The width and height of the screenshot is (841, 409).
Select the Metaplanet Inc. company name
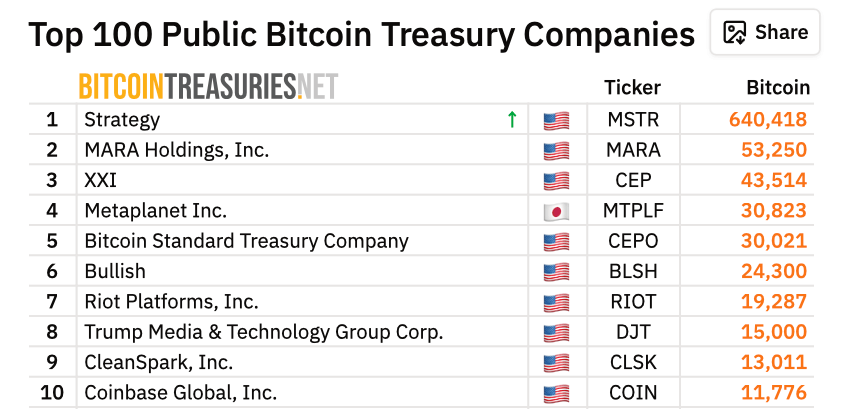pos(156,211)
